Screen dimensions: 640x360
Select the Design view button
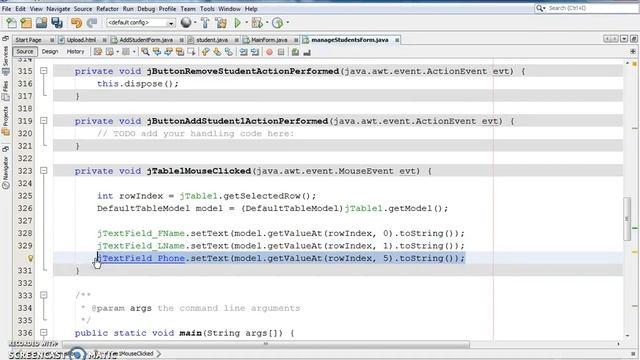click(50, 52)
